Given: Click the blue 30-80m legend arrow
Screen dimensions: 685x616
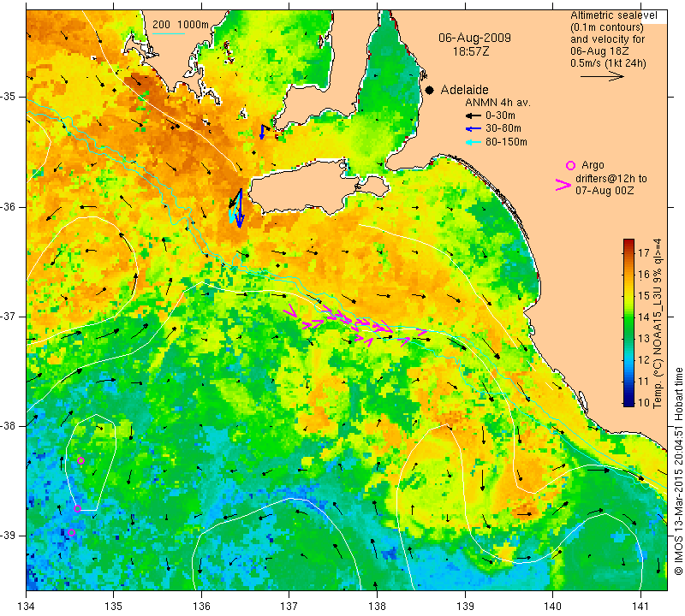Looking at the screenshot, I should coord(474,129).
